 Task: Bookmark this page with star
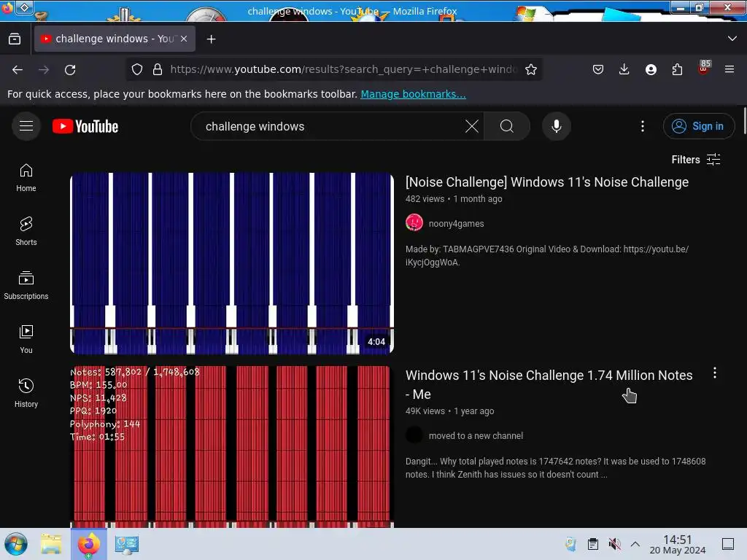531,69
